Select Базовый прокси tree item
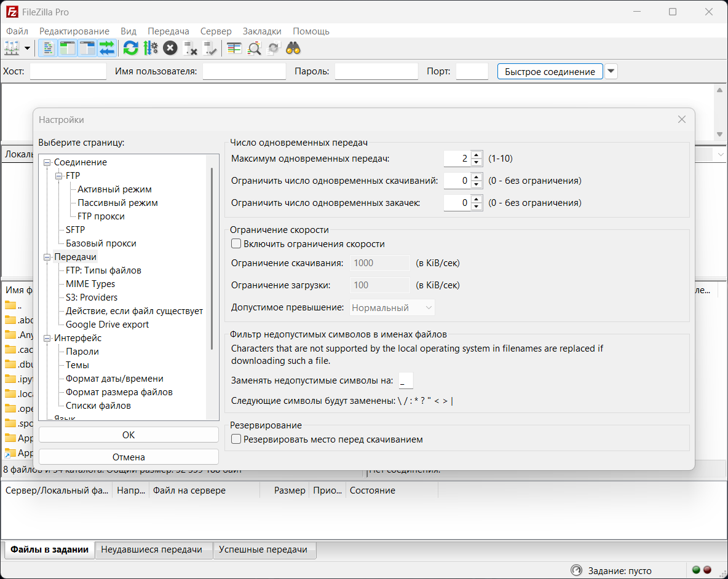 tap(101, 243)
